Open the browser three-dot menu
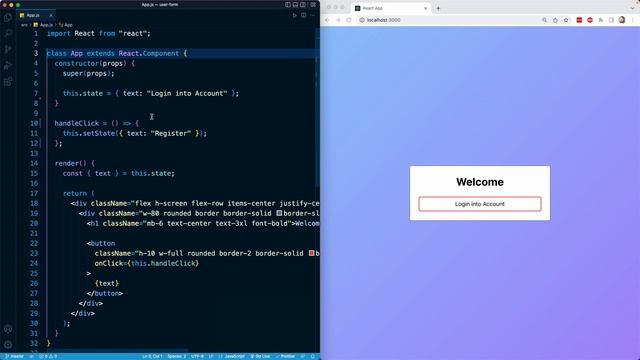The image size is (640, 360). [x=633, y=20]
